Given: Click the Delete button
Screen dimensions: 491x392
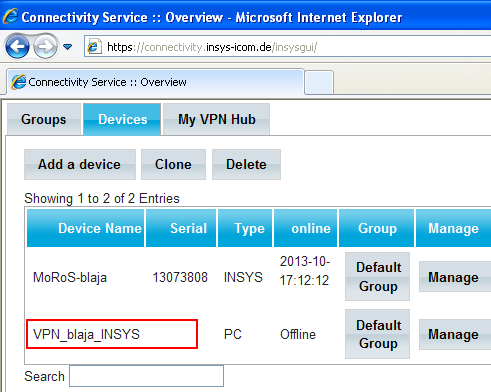Looking at the screenshot, I should point(246,164).
